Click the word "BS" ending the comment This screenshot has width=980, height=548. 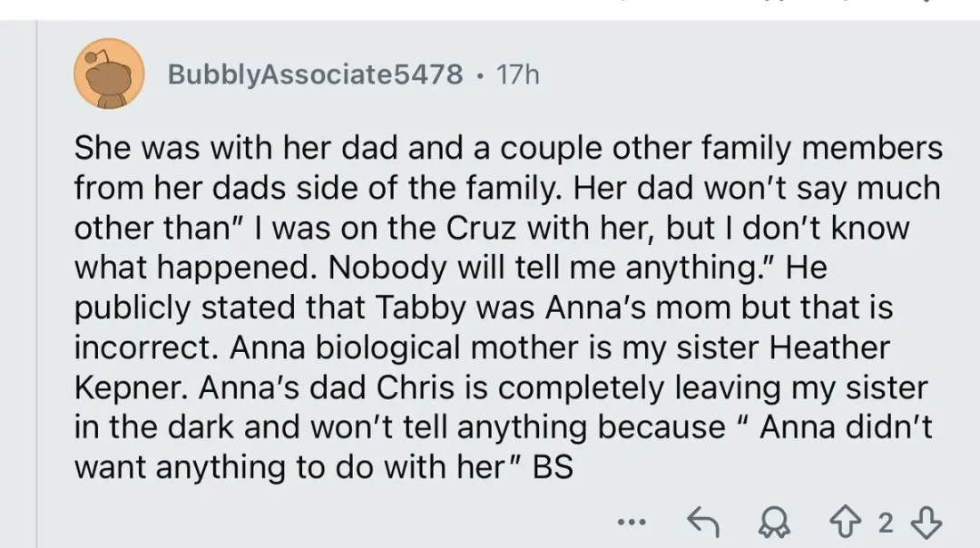(552, 467)
